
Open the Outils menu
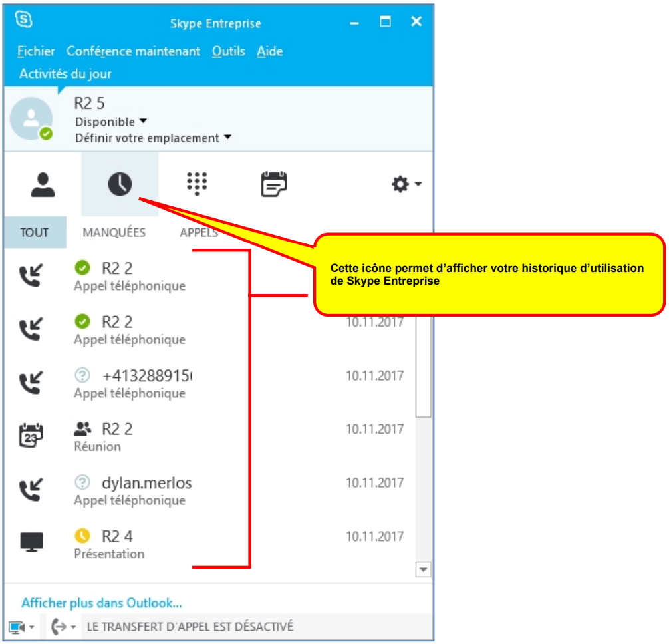click(x=229, y=51)
